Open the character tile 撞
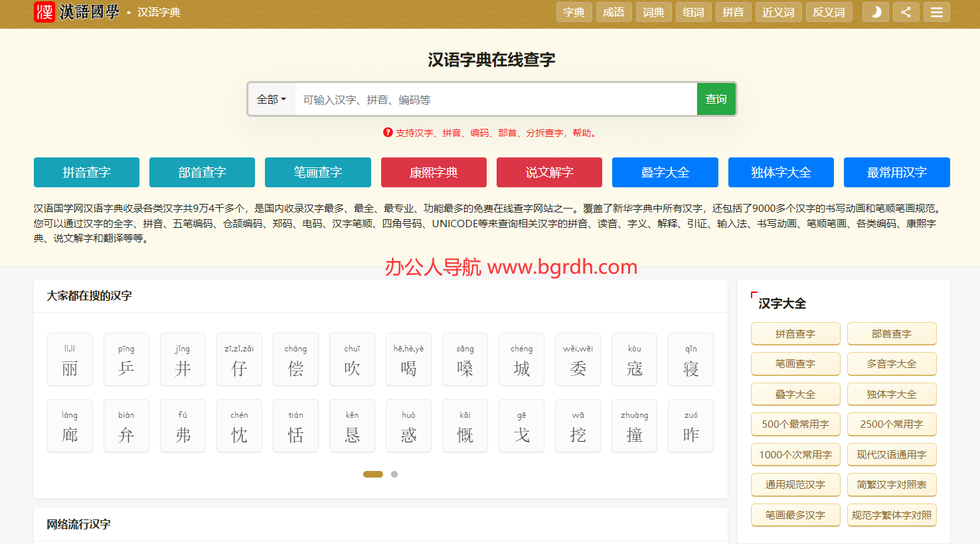The image size is (980, 544). (x=634, y=426)
